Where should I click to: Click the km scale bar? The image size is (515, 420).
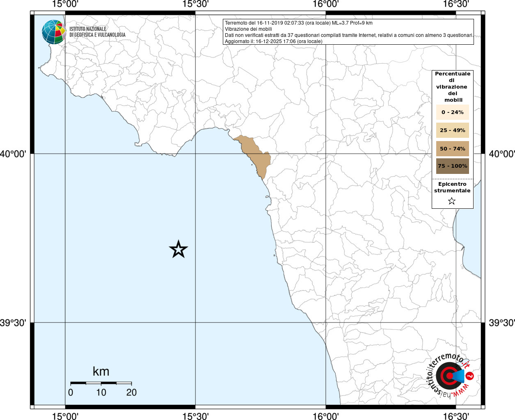click(101, 383)
